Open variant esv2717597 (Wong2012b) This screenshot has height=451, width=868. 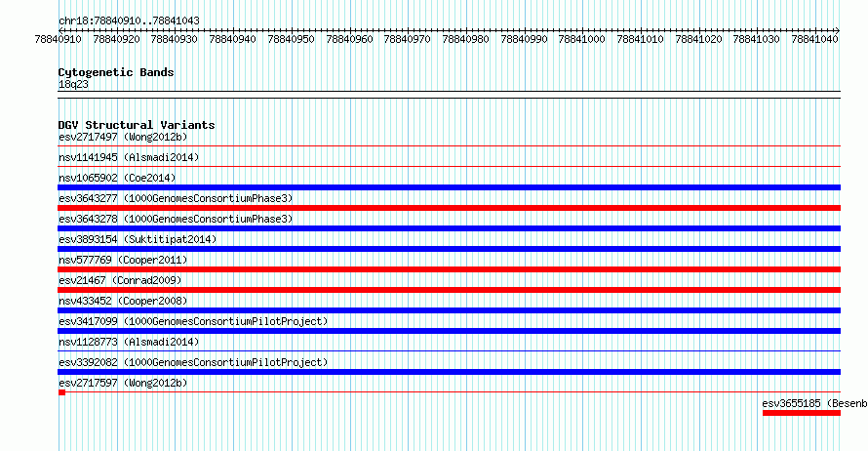[x=123, y=383]
